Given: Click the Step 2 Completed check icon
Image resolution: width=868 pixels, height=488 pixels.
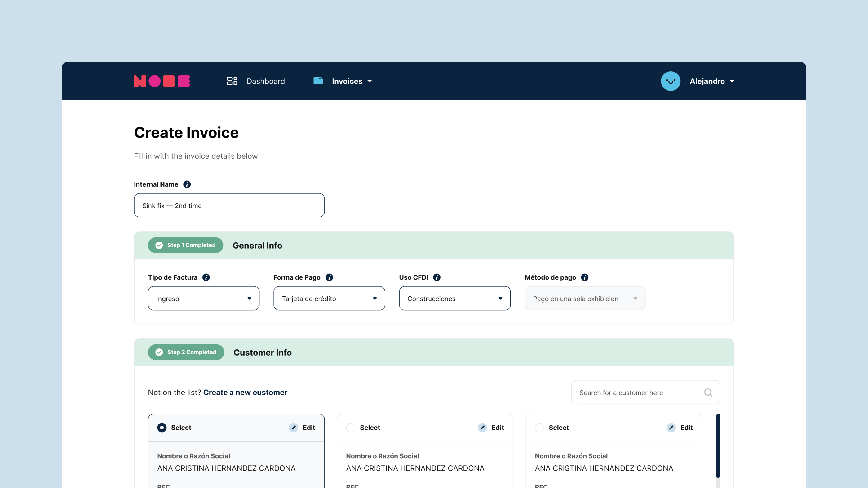Looking at the screenshot, I should click(x=159, y=352).
